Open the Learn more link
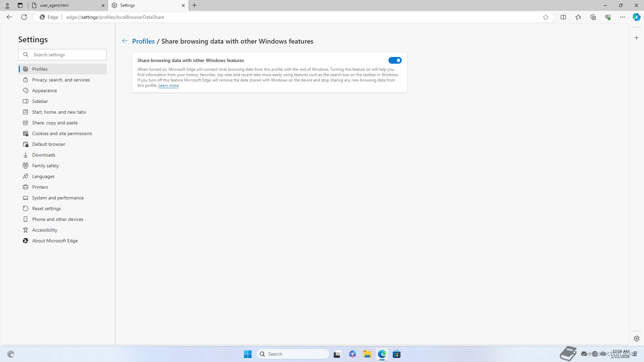644x362 pixels. click(x=168, y=85)
